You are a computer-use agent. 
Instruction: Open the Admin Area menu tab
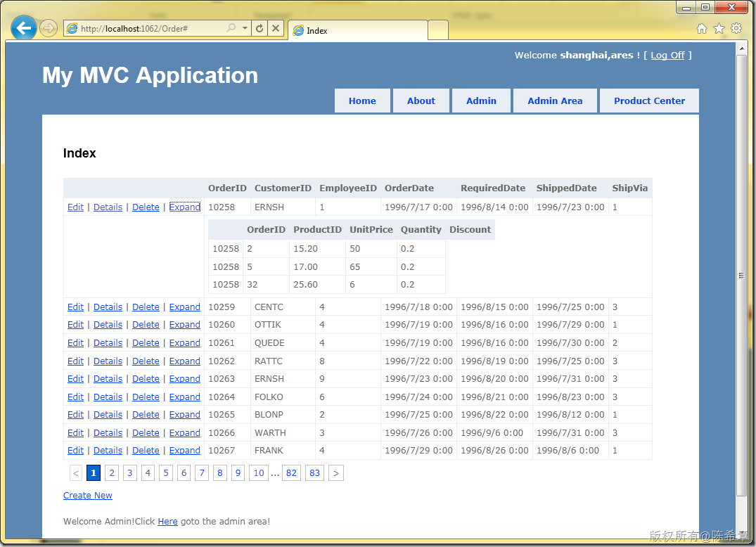coord(555,101)
